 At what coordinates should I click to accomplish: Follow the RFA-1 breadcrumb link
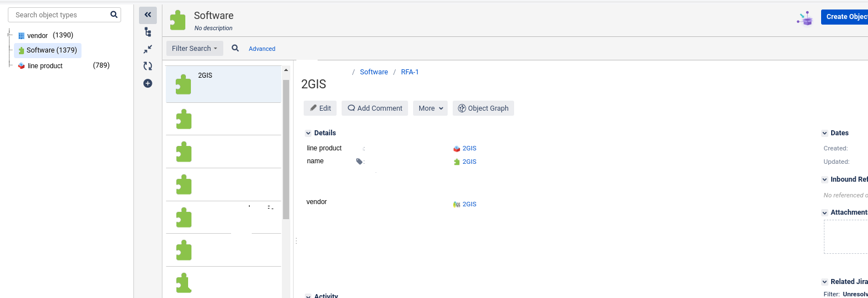coord(410,72)
